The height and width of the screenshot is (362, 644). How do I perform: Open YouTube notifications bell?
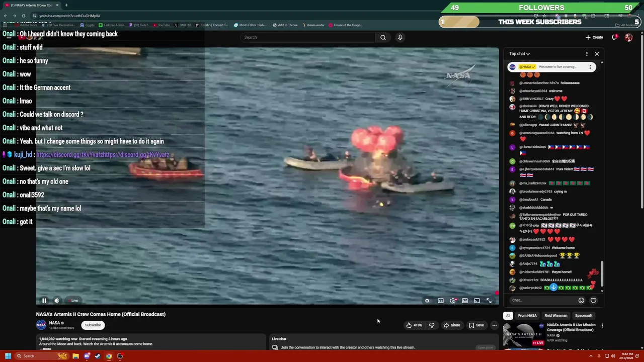pyautogui.click(x=614, y=37)
